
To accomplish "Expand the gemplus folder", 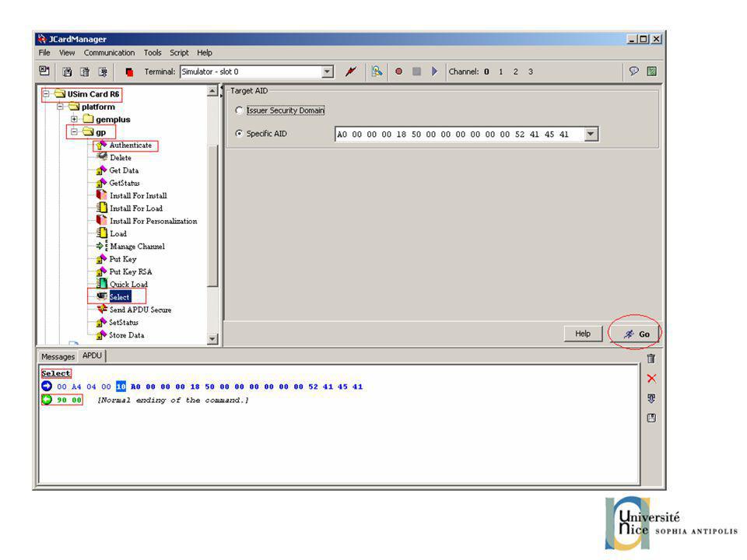I will click(75, 120).
